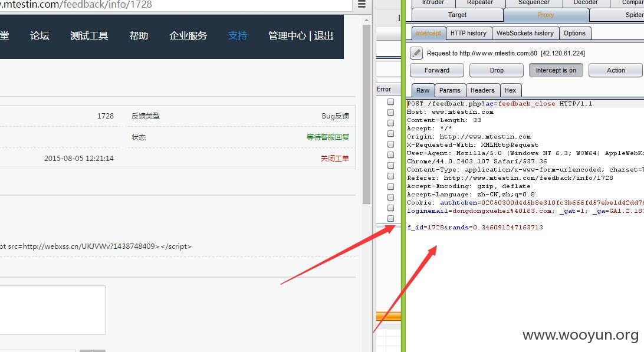
Task: Toggle the Intercept is on button
Action: (x=556, y=70)
